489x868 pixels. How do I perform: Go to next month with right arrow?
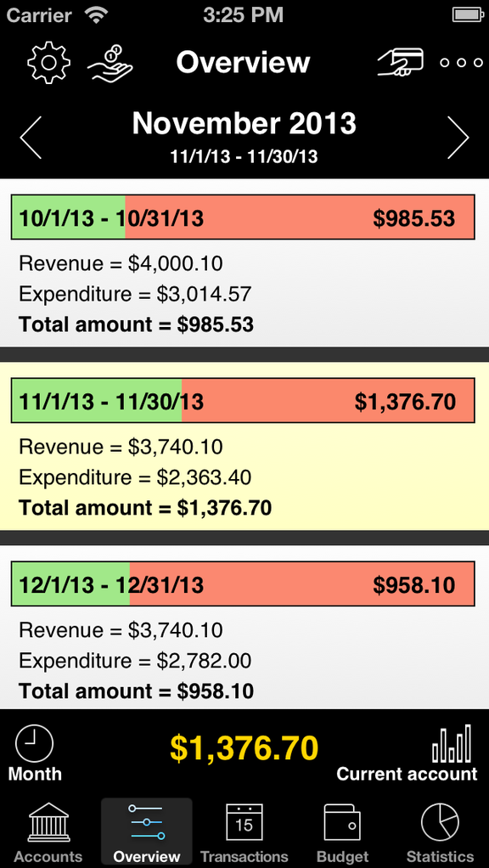[458, 138]
